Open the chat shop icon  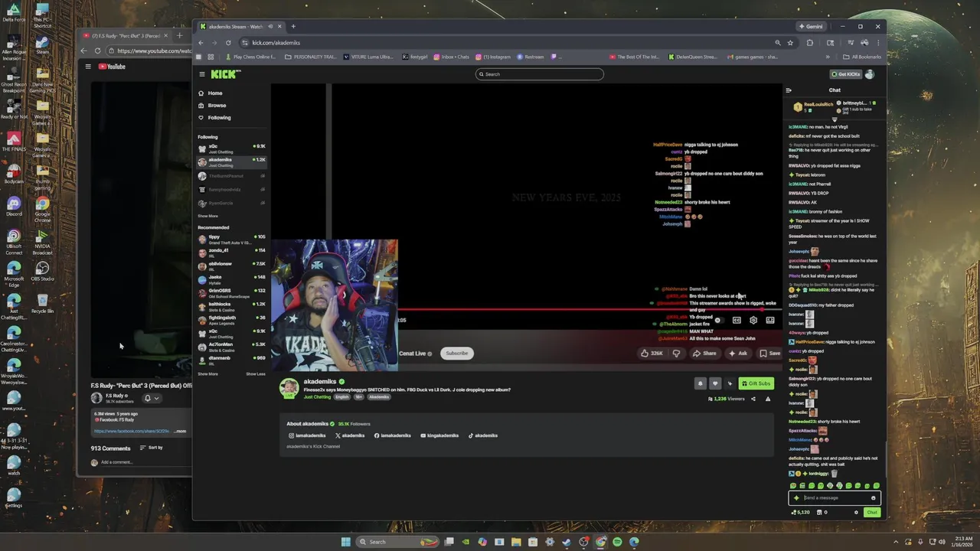819,513
